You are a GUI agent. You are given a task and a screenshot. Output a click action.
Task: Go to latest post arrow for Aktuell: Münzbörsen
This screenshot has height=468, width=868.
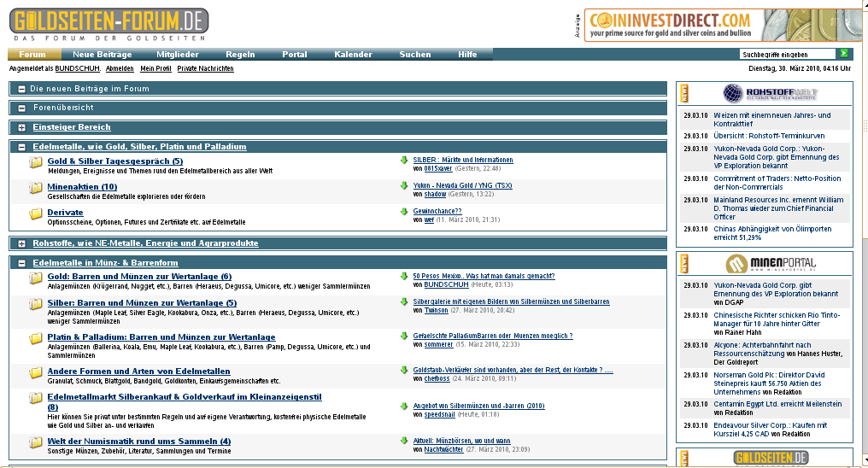[x=404, y=441]
